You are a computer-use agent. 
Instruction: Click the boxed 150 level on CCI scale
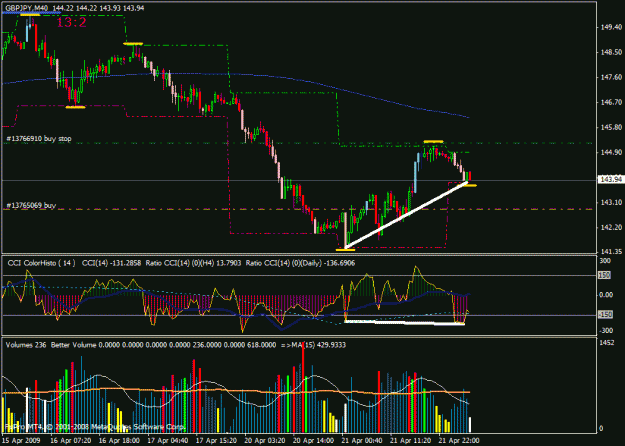(605, 275)
